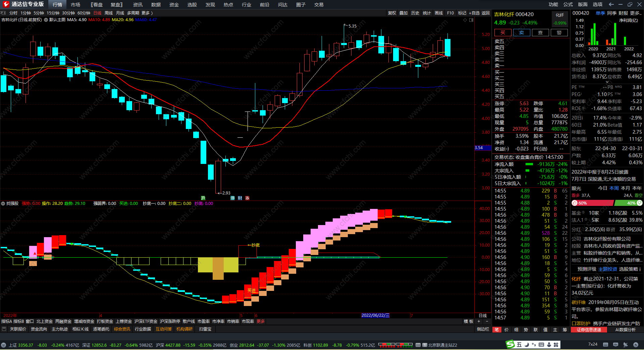Click the minus button next to 模板
The image size is (644, 350).
[x=486, y=321]
